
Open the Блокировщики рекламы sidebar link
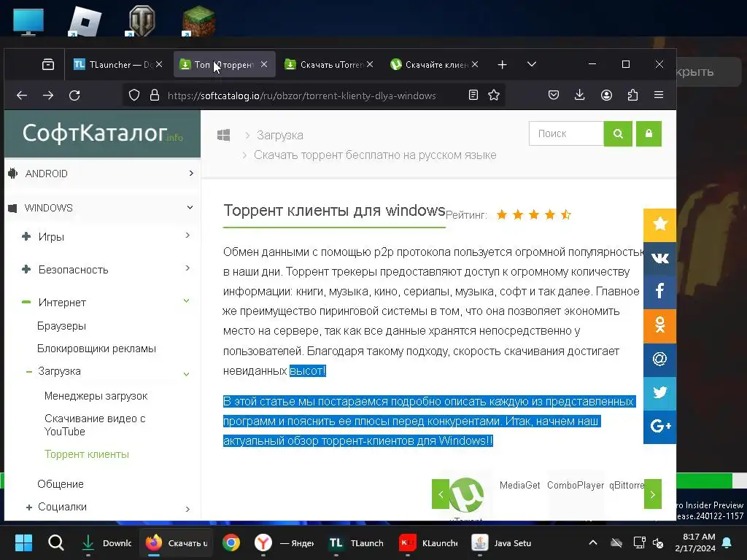[96, 349]
